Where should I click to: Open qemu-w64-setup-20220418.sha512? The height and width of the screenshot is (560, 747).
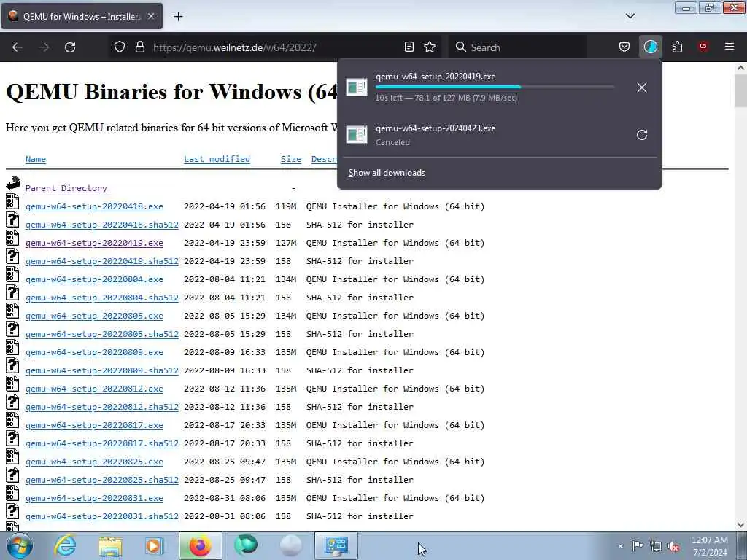(102, 225)
